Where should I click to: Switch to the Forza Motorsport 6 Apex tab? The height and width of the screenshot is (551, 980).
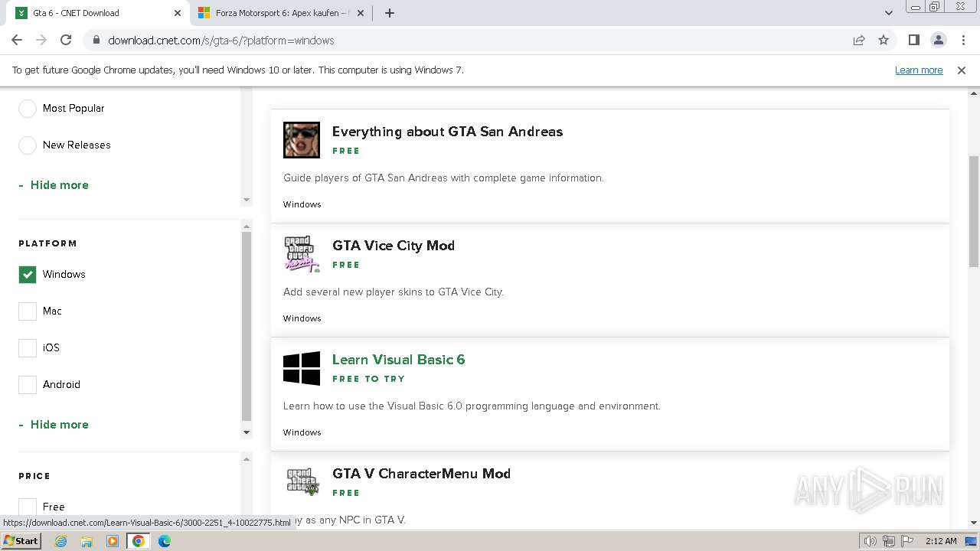(282, 13)
